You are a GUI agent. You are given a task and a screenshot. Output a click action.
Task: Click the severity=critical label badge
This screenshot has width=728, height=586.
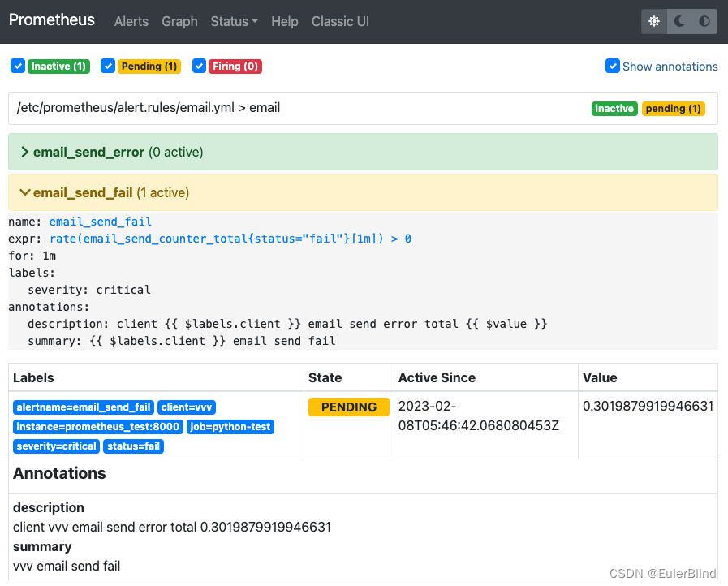56,446
